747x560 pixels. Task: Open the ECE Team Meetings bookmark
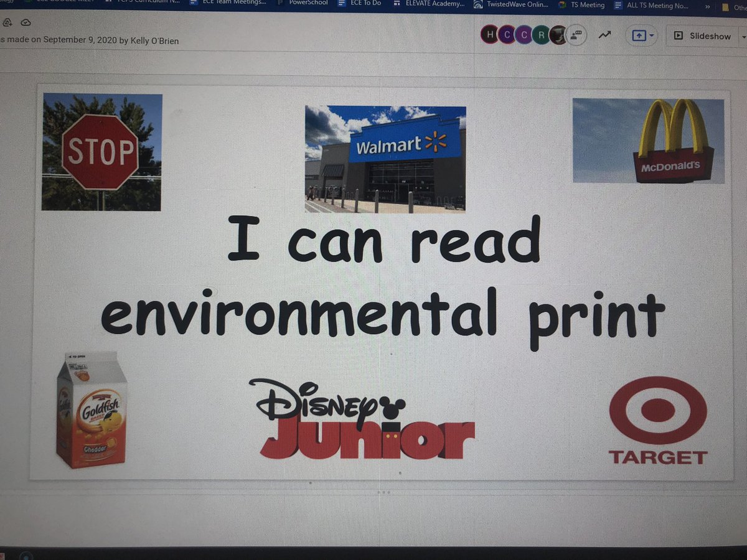tap(228, 2)
